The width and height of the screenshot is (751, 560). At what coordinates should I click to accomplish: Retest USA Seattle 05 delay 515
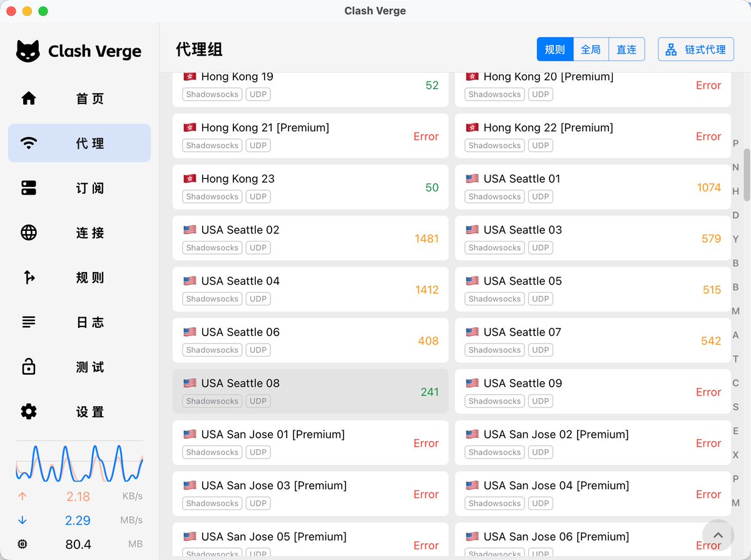tap(712, 290)
